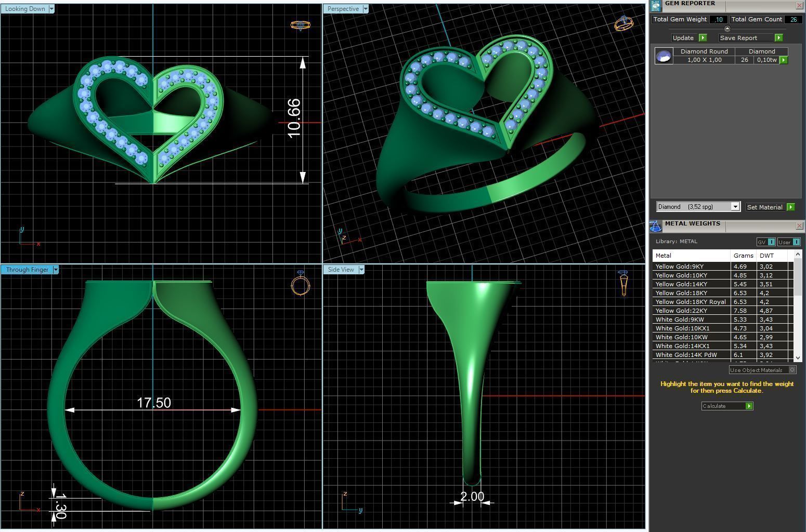Image resolution: width=806 pixels, height=532 pixels.
Task: Open the Diamond (3,52 spg) material dropdown
Action: click(735, 207)
